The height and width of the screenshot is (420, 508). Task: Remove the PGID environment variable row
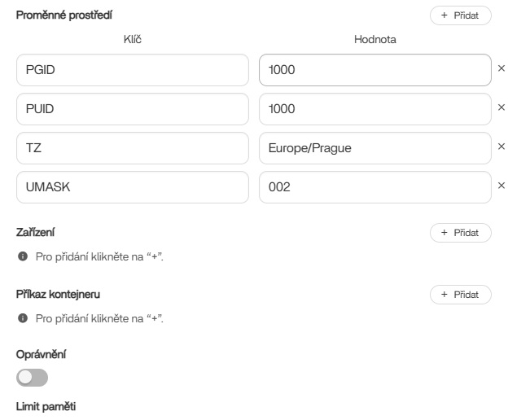point(501,70)
